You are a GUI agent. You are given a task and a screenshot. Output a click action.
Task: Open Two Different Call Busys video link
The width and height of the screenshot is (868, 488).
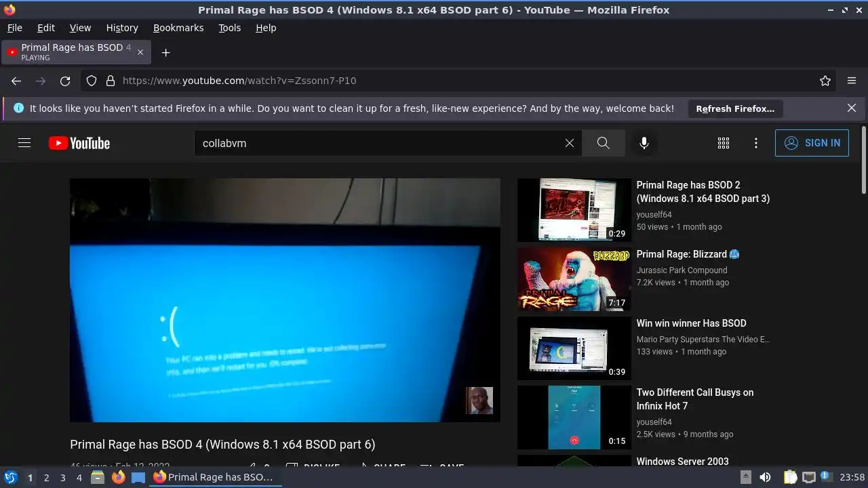click(695, 399)
